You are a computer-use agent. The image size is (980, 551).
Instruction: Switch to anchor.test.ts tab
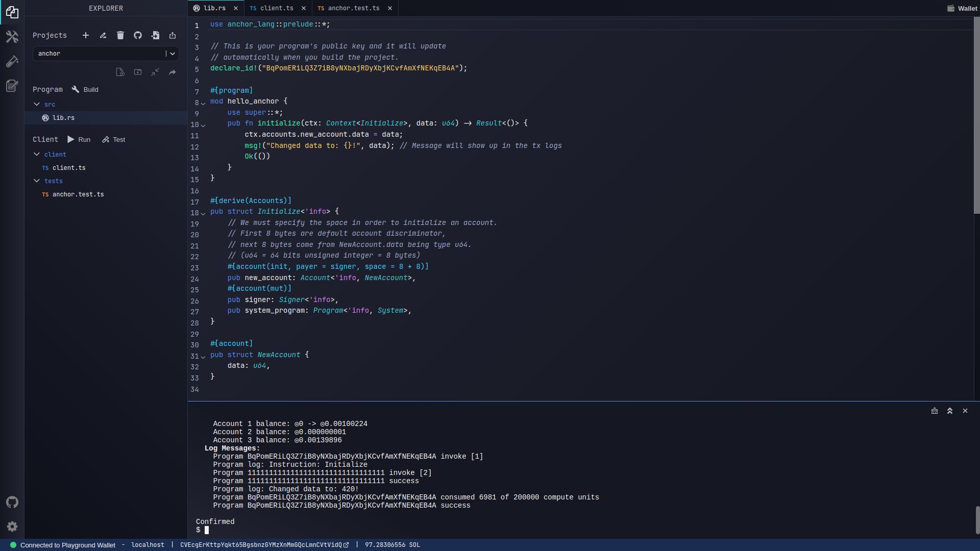coord(353,8)
